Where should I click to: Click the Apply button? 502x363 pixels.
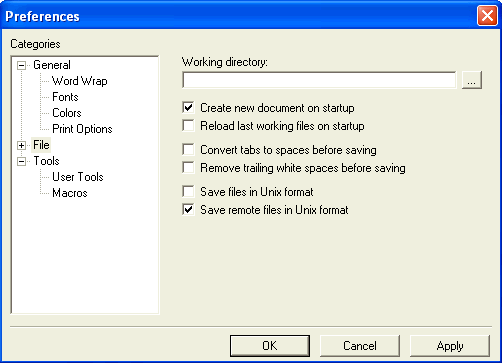pos(450,346)
